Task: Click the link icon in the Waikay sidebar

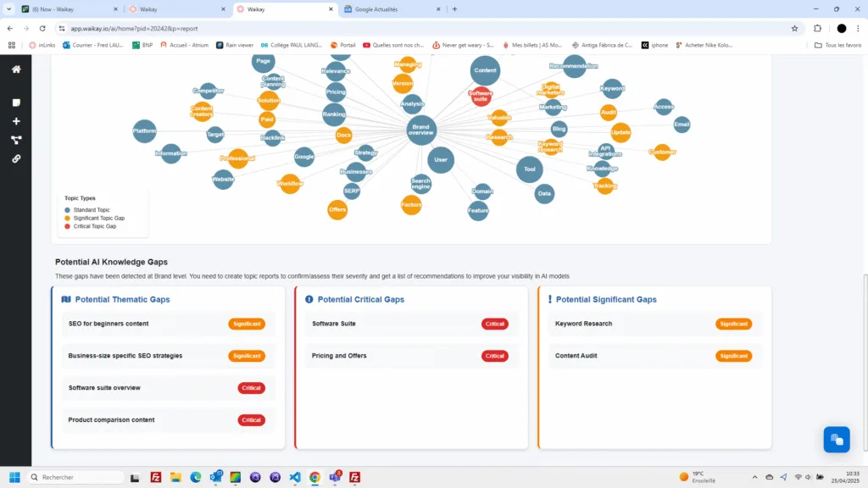Action: 15,158
